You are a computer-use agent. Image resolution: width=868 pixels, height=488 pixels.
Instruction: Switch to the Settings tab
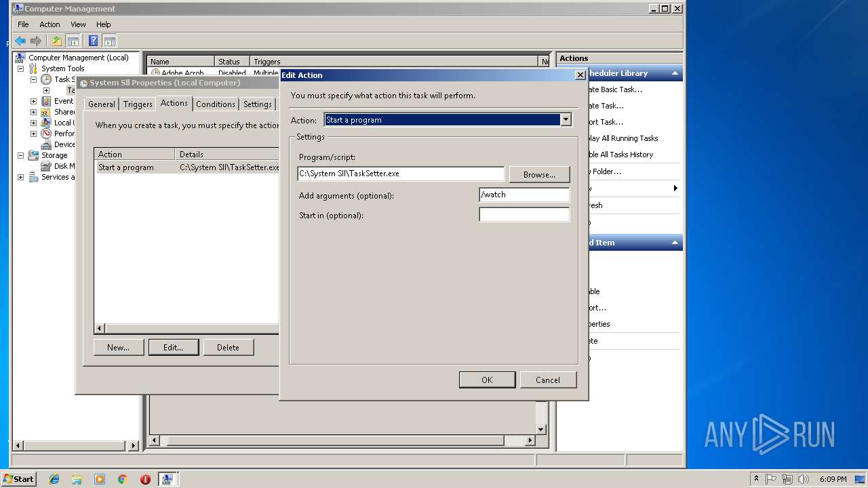pyautogui.click(x=258, y=104)
